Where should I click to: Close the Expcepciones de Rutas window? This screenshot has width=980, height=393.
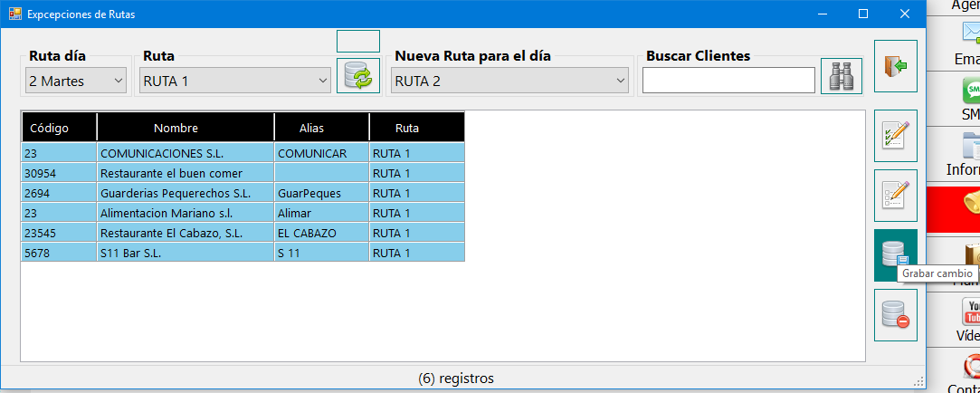[904, 14]
